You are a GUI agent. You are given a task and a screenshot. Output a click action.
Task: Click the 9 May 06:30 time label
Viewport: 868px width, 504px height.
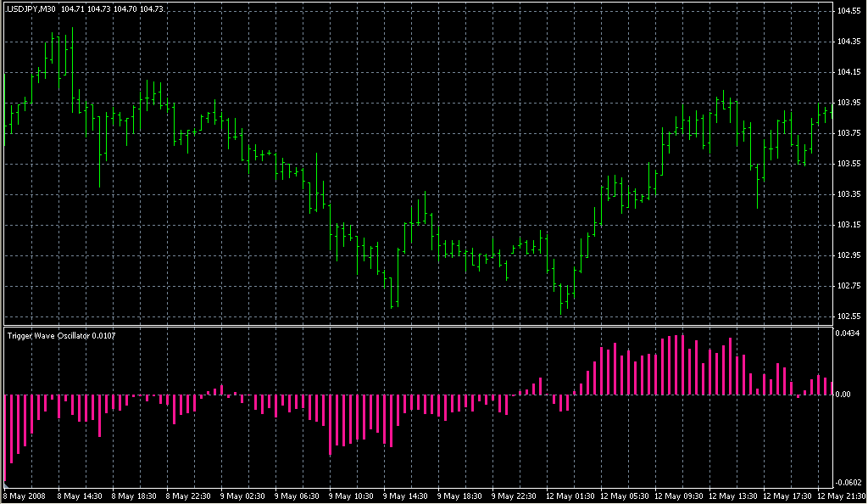(x=297, y=496)
